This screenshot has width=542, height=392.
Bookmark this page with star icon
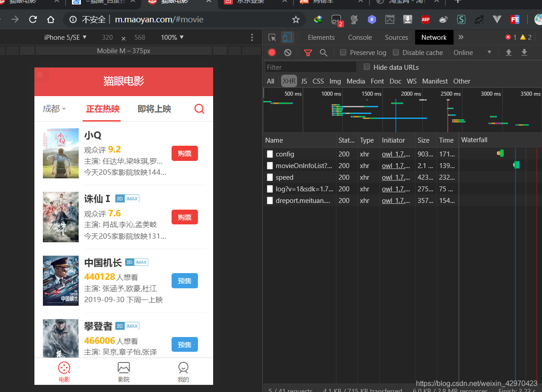295,20
